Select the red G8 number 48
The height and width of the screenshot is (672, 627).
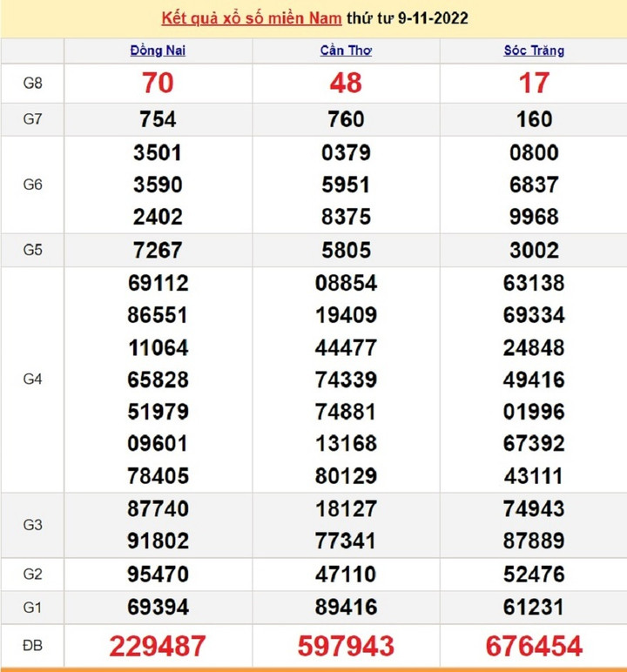(346, 83)
